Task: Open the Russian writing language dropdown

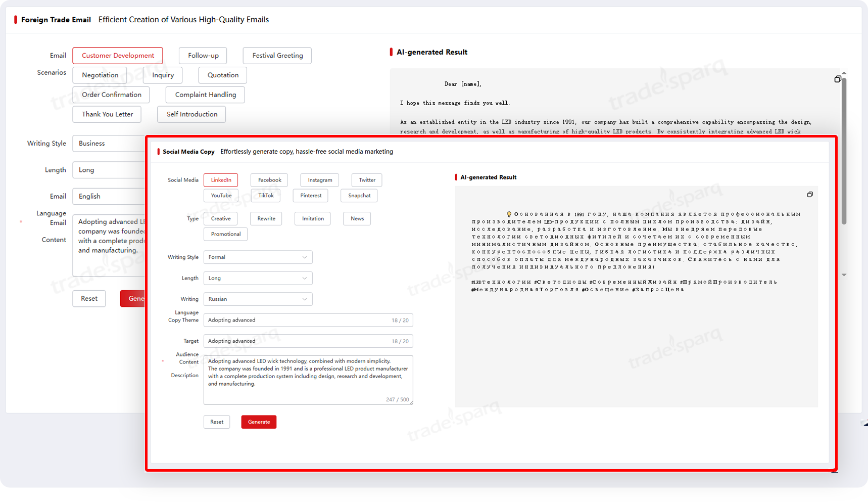Action: 258,299
